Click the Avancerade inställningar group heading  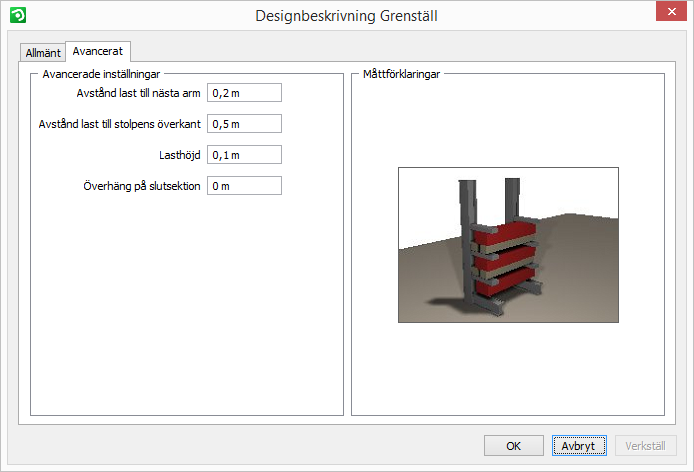[101, 74]
